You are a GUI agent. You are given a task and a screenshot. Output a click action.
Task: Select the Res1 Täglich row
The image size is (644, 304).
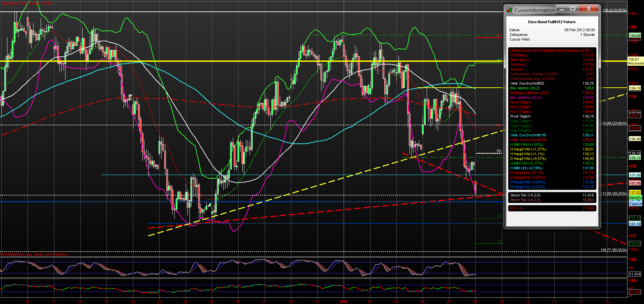point(552,112)
